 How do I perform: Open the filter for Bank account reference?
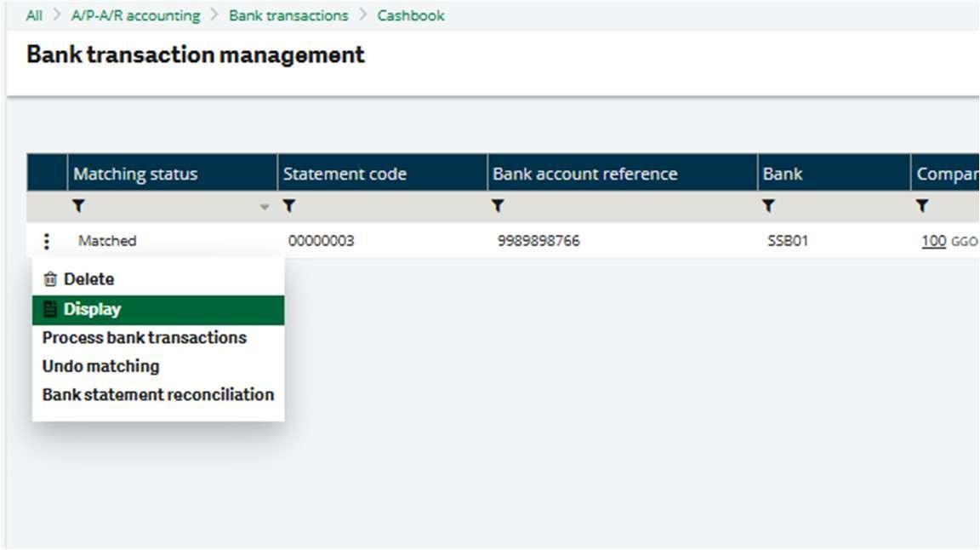click(x=498, y=207)
